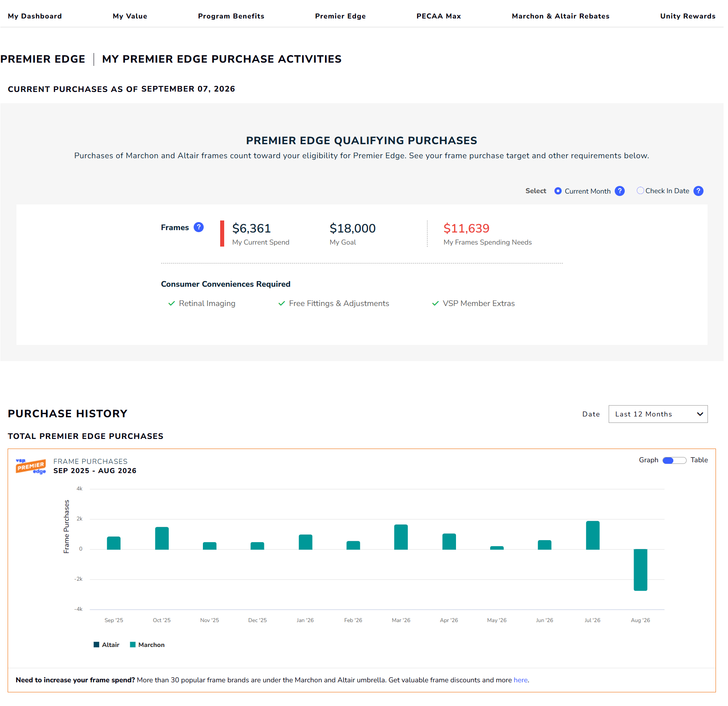Screen dimensions: 728x706
Task: Click the Retinal Imaging checkmark icon
Action: click(172, 303)
